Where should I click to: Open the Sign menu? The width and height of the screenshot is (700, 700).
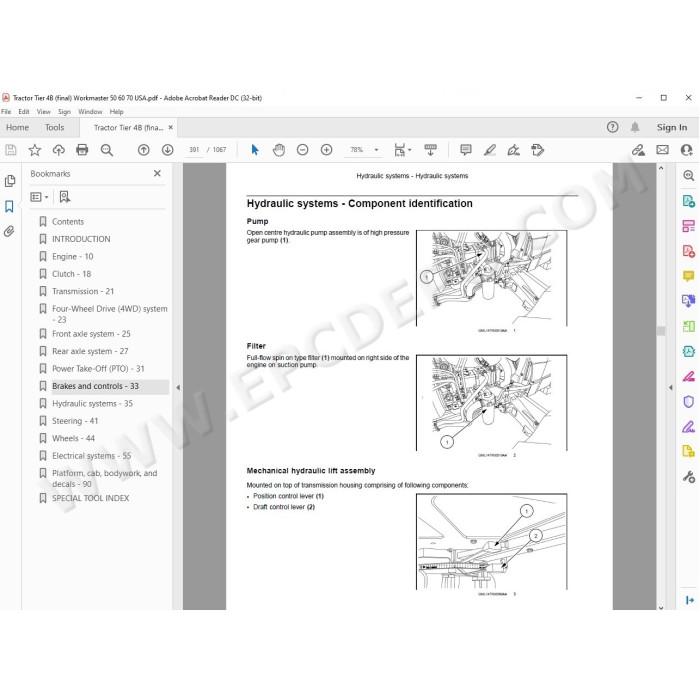click(x=64, y=112)
